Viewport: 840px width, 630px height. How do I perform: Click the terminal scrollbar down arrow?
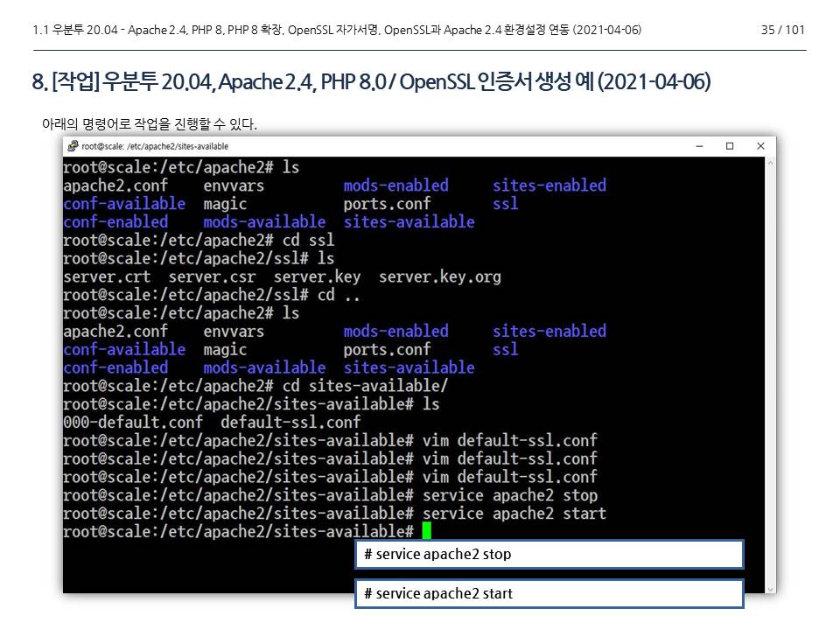(770, 588)
